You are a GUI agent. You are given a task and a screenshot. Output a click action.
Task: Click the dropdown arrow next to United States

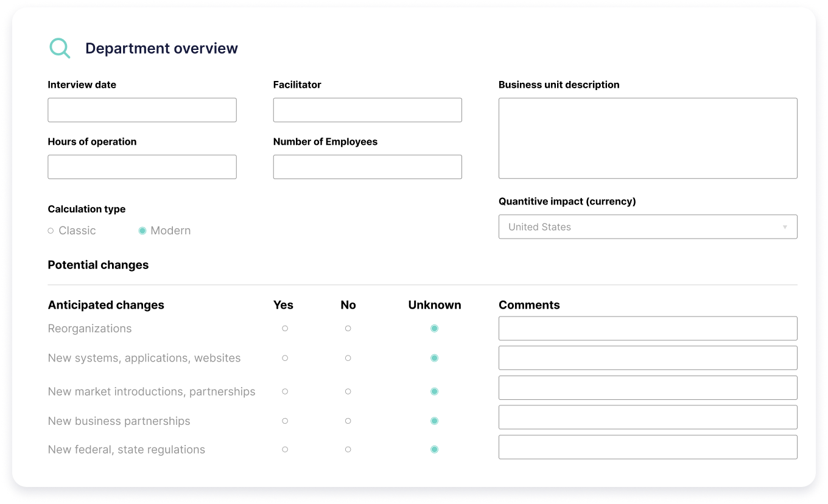tap(784, 227)
